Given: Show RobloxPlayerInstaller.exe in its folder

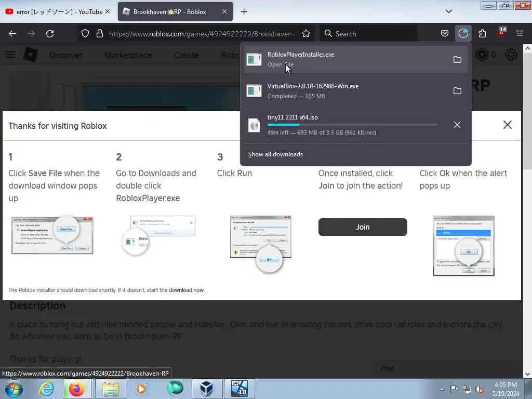Looking at the screenshot, I should point(457,60).
